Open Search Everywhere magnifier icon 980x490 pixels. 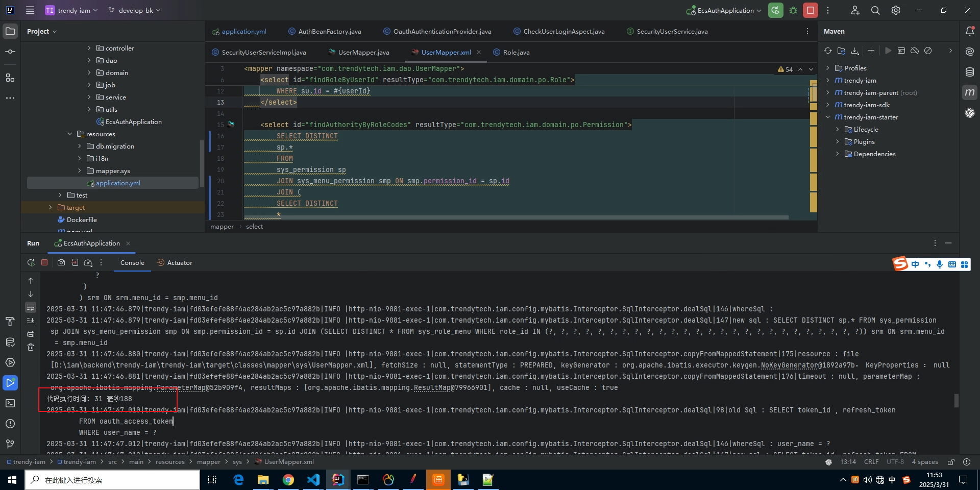point(875,10)
